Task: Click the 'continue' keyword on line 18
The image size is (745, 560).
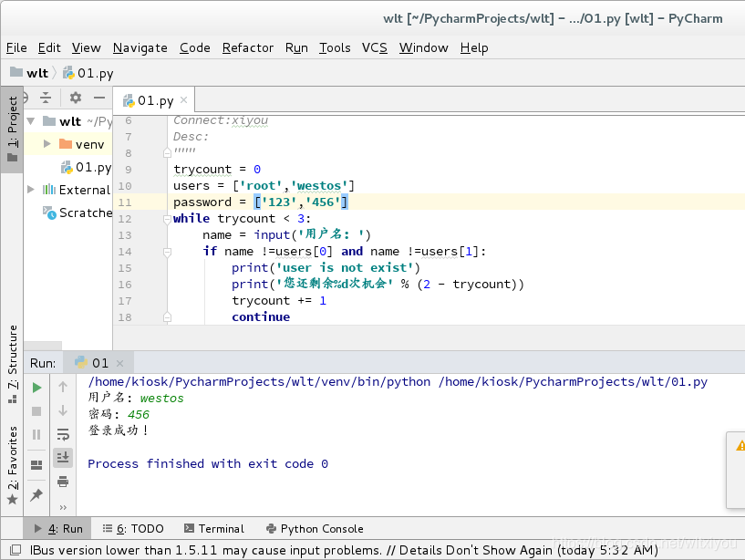Action: (261, 317)
